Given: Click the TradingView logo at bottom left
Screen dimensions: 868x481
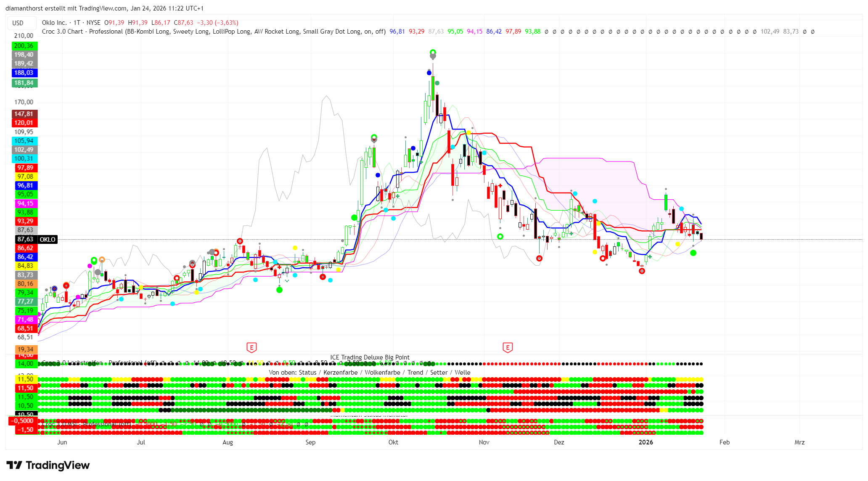Looking at the screenshot, I should tap(48, 465).
